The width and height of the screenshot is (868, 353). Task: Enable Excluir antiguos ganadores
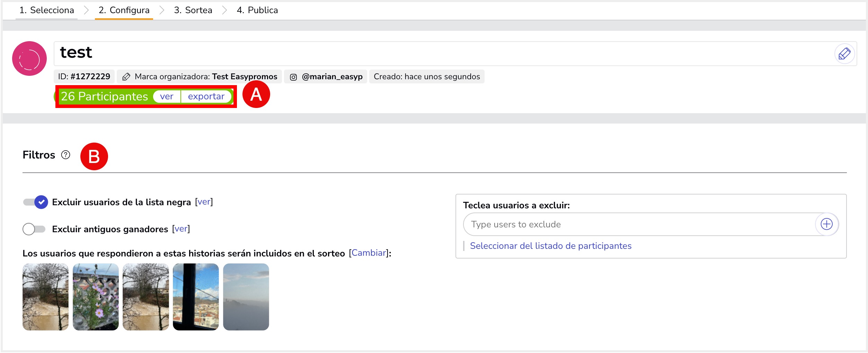(34, 229)
